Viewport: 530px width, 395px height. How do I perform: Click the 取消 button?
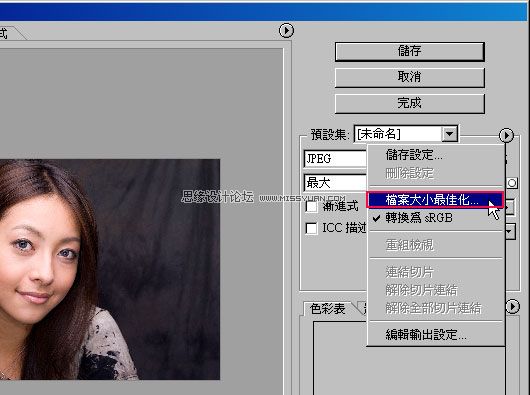[410, 77]
